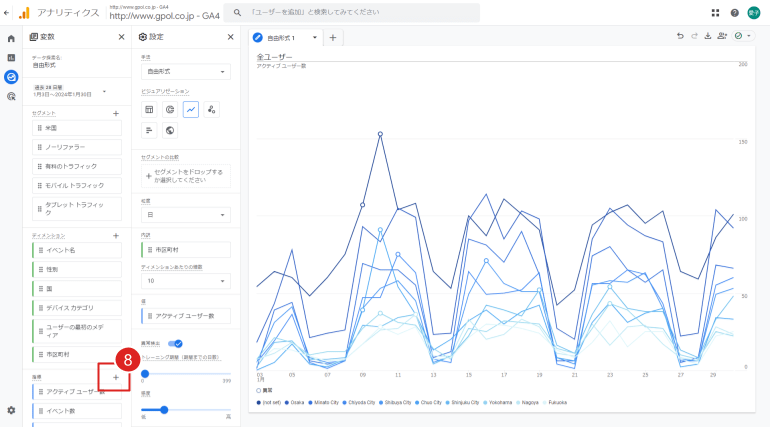Add a new exploration tab
770x433 pixels.
pos(333,37)
